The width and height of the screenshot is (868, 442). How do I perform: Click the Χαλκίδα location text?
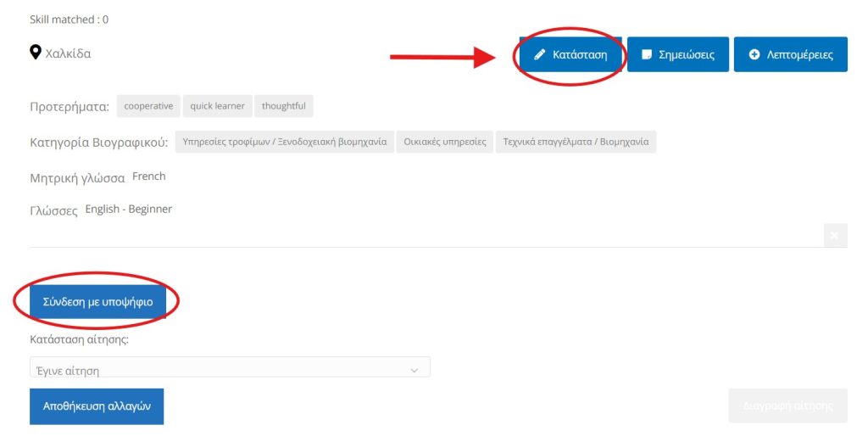[68, 53]
